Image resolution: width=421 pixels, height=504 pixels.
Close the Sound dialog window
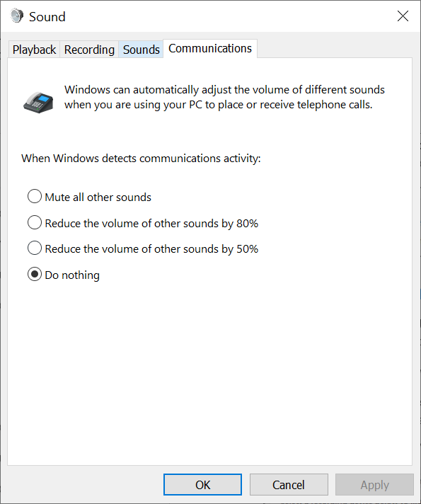click(x=403, y=16)
